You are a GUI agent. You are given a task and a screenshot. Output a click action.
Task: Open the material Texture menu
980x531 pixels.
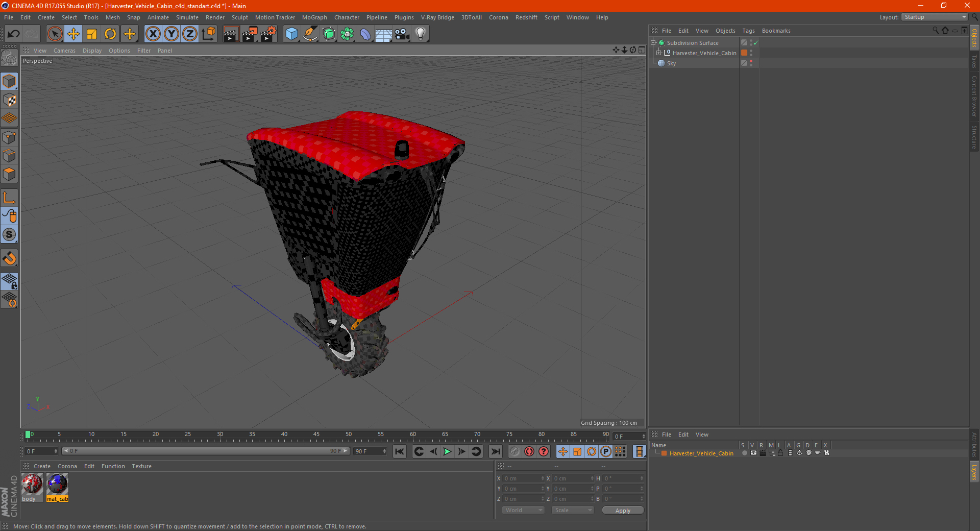[141, 466]
